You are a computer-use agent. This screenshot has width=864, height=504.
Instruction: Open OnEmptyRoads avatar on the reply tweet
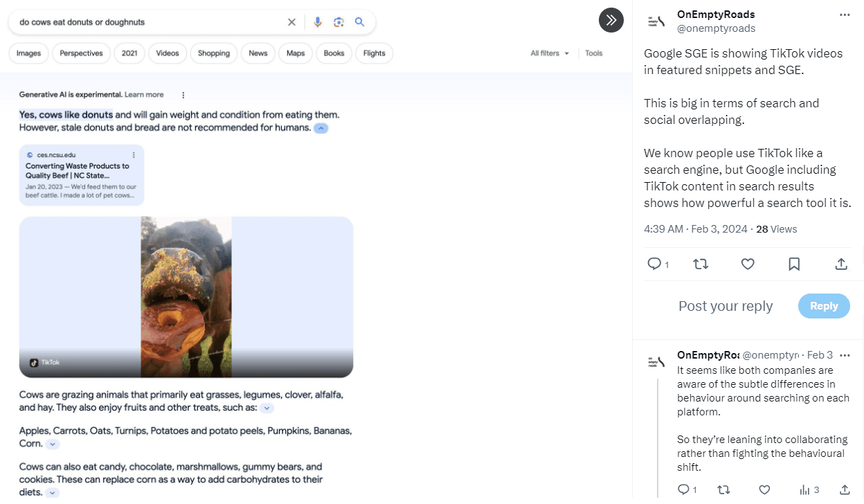pos(656,361)
